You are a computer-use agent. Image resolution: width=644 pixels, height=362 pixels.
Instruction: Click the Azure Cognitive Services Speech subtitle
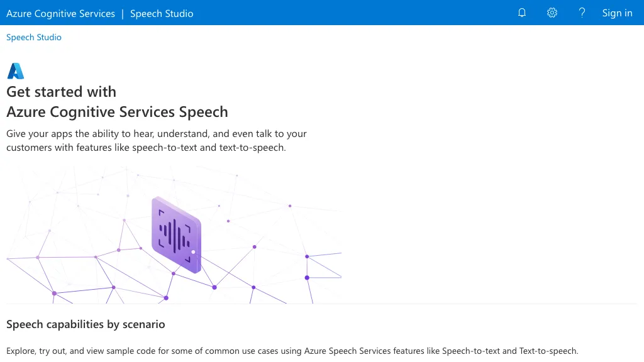click(117, 111)
